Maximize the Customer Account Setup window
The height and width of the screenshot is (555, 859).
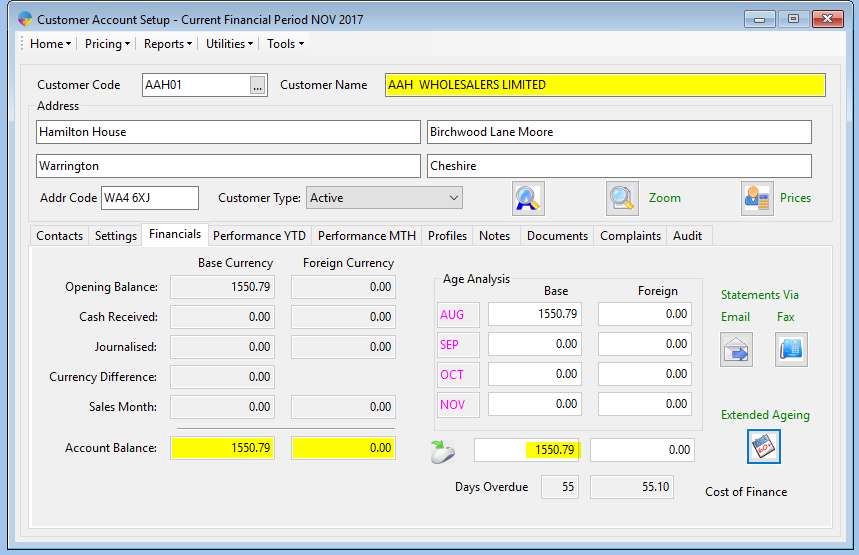point(793,19)
